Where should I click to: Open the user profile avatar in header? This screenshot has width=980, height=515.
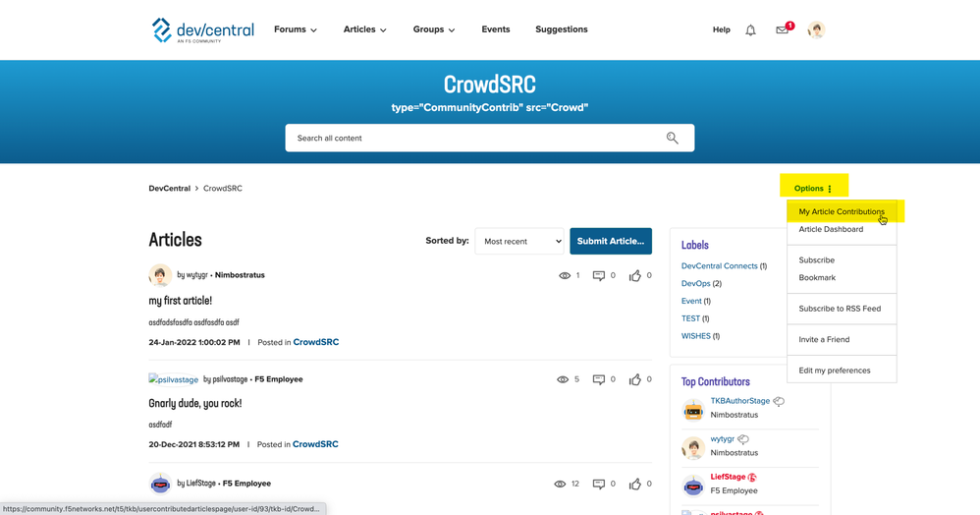click(816, 29)
